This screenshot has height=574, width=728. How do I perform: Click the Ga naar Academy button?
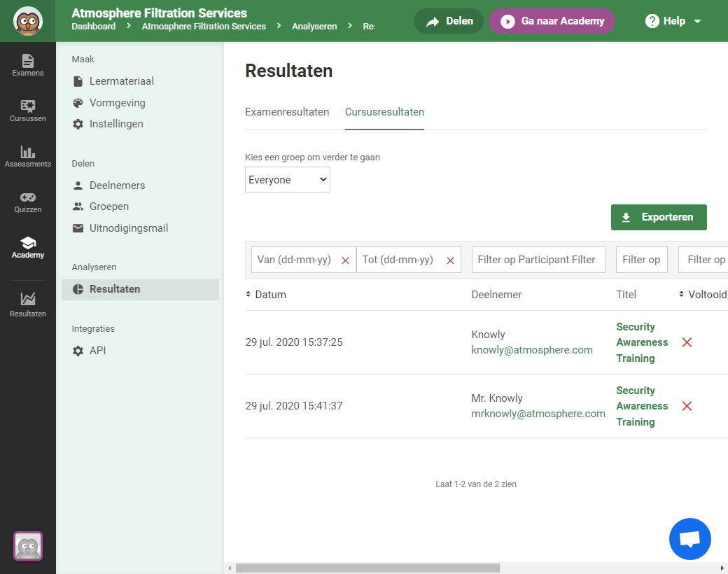point(552,21)
